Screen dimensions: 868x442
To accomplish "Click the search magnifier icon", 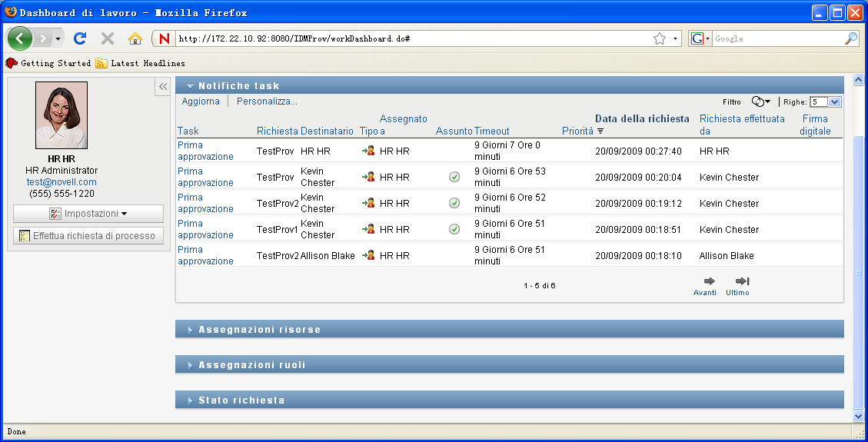I will [851, 38].
